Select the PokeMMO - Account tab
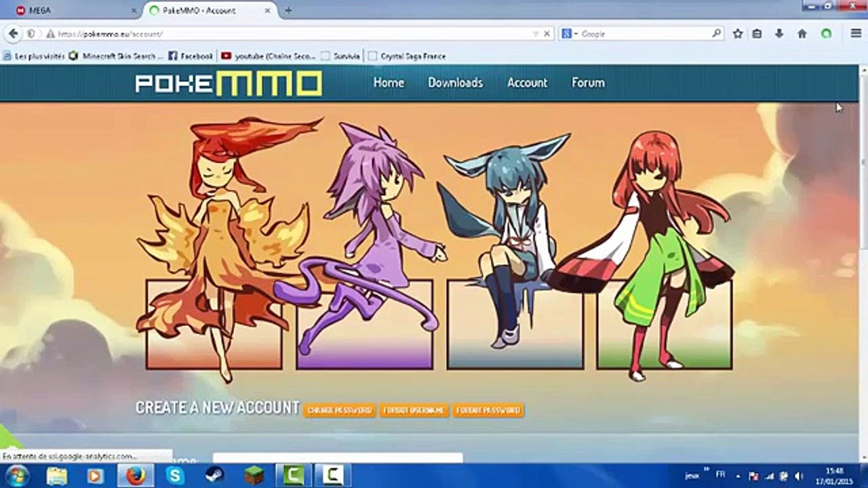 pos(210,10)
